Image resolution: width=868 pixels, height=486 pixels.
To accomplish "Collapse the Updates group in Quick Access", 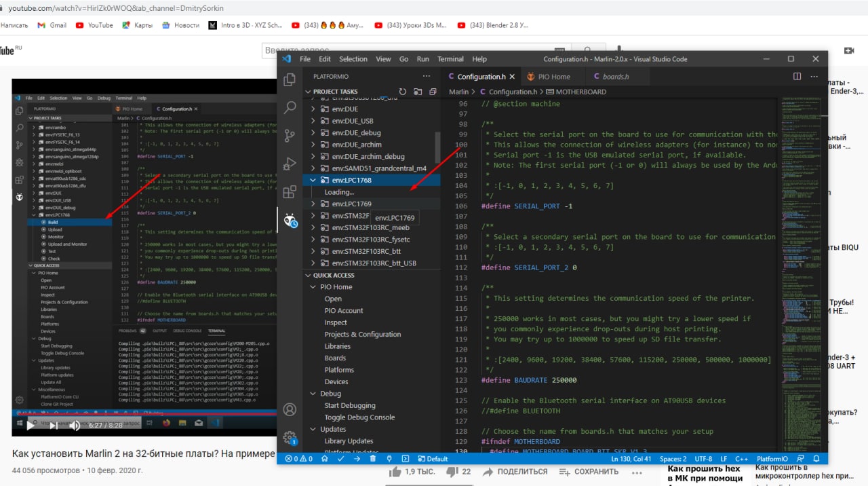I will 313,429.
